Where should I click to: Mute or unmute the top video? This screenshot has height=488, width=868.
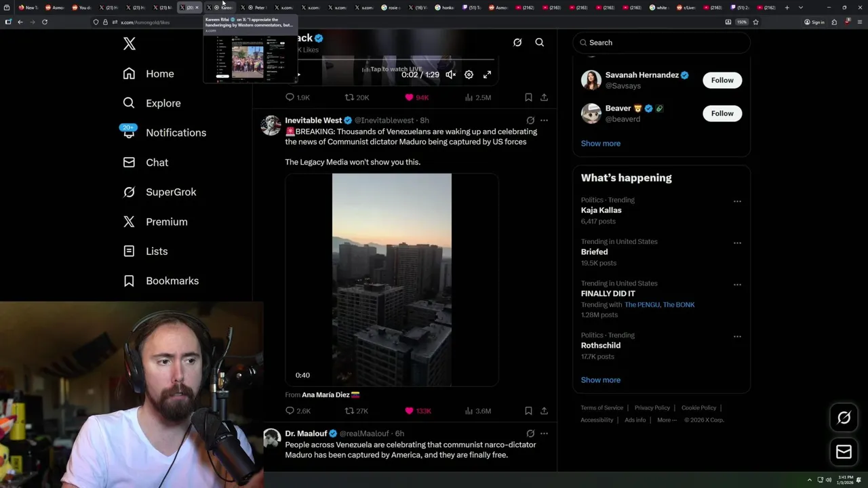point(450,75)
